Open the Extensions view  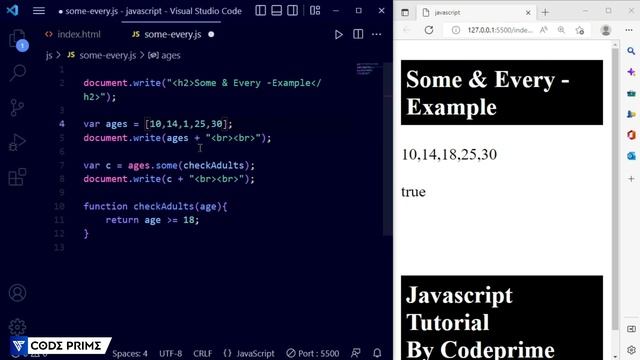(x=17, y=177)
